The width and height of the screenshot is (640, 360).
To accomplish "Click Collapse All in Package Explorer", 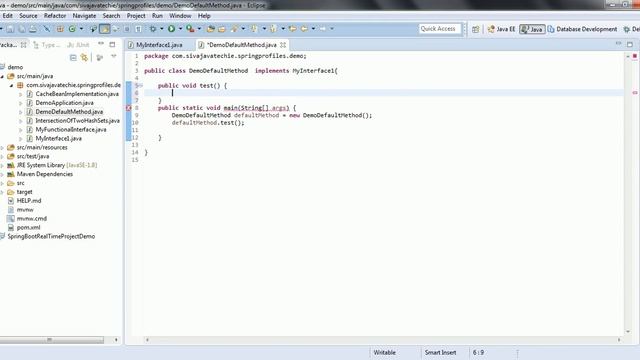I will [73, 58].
